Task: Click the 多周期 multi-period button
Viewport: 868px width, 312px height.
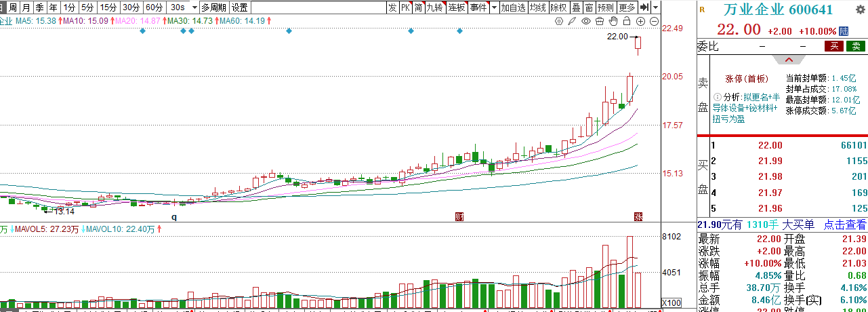Action: 213,7
